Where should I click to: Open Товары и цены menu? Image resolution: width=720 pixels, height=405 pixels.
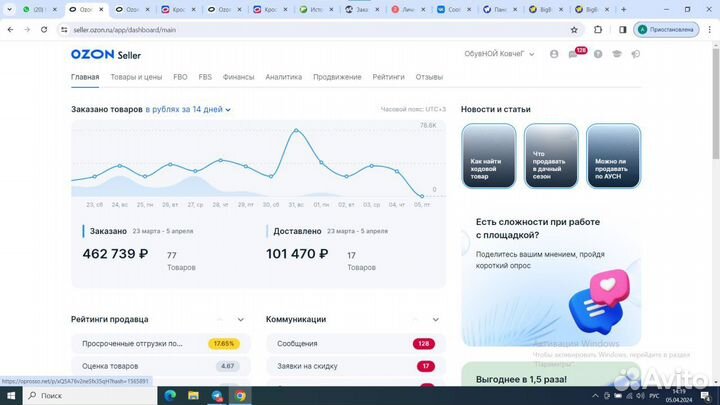[x=136, y=77]
